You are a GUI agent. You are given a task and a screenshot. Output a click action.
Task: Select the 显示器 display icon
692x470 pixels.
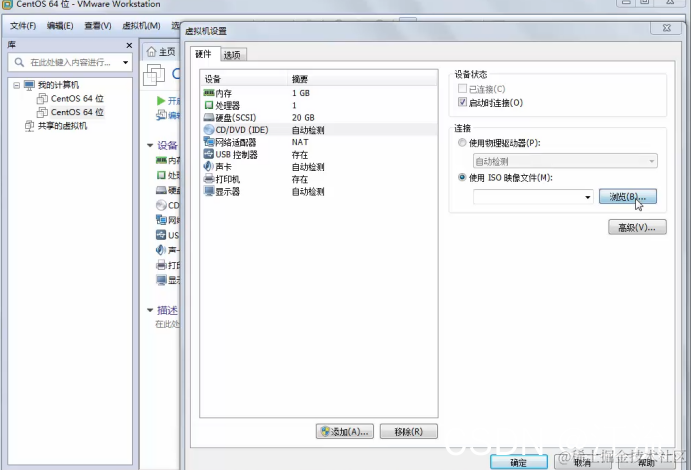pyautogui.click(x=209, y=191)
